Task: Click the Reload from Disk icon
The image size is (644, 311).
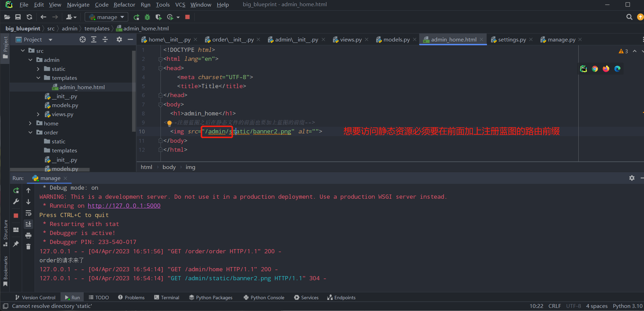Action: click(29, 17)
